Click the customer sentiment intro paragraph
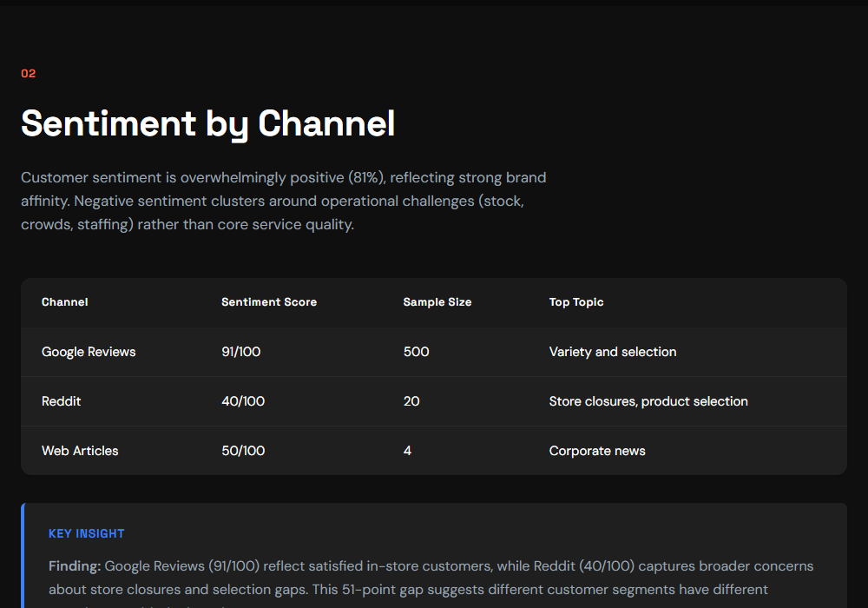The height and width of the screenshot is (608, 868). click(x=284, y=201)
